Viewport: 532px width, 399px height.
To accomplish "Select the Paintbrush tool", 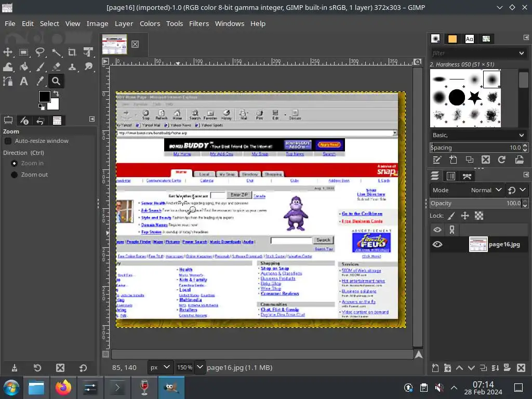I will (x=39, y=66).
